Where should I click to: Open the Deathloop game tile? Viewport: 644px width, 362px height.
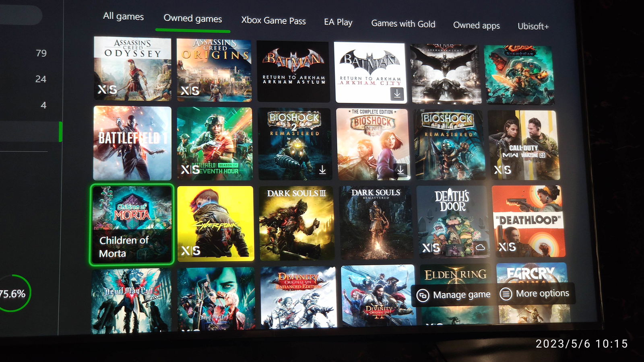pos(528,221)
